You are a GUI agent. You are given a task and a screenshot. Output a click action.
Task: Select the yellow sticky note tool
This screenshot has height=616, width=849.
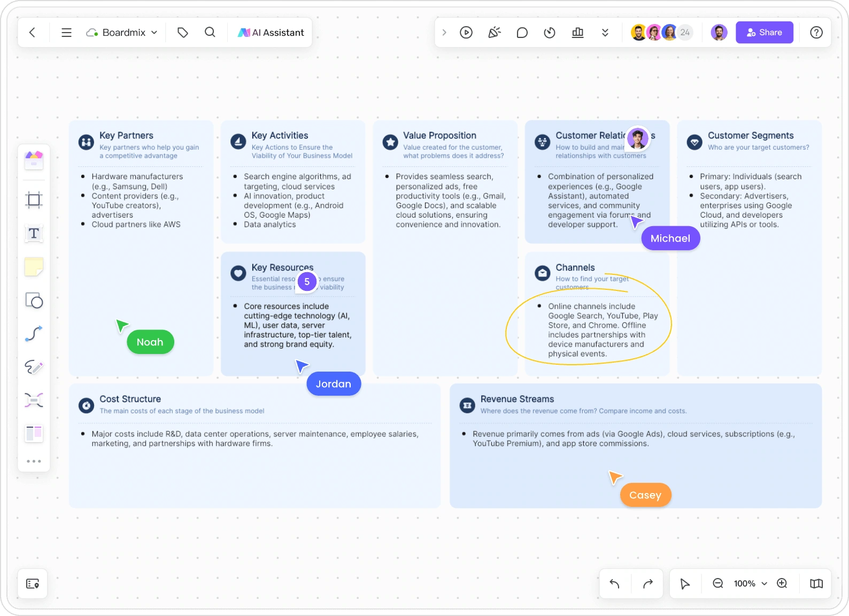point(34,267)
